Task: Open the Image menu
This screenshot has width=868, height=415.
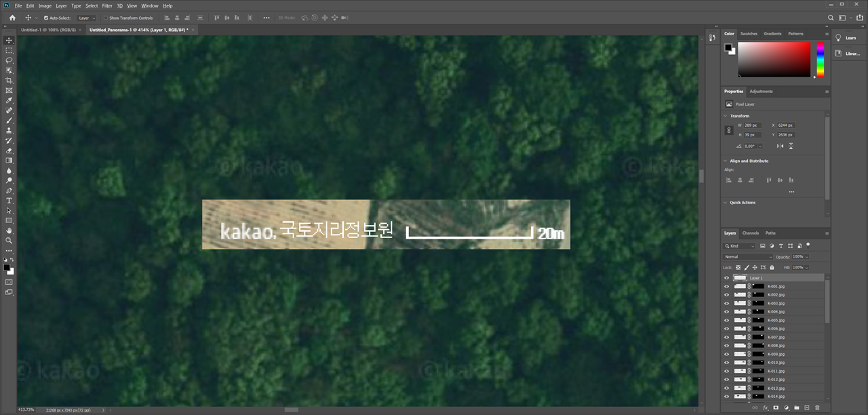Action: pos(45,5)
